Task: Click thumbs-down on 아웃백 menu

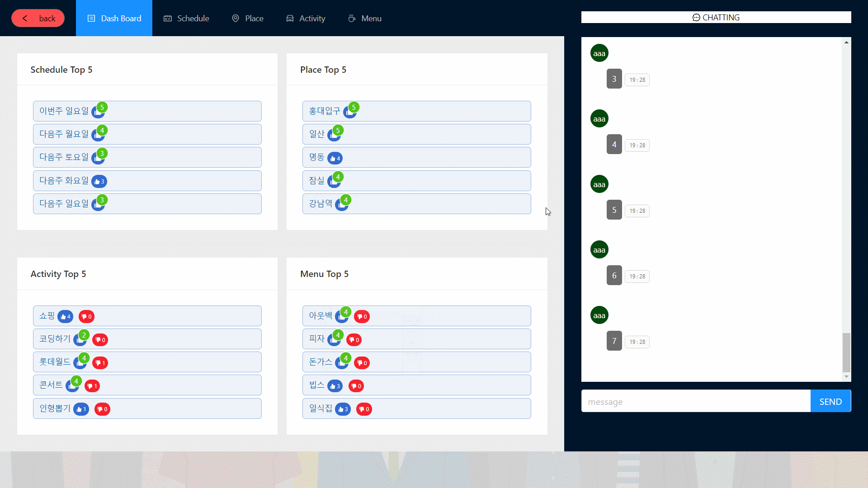Action: pyautogui.click(x=362, y=316)
